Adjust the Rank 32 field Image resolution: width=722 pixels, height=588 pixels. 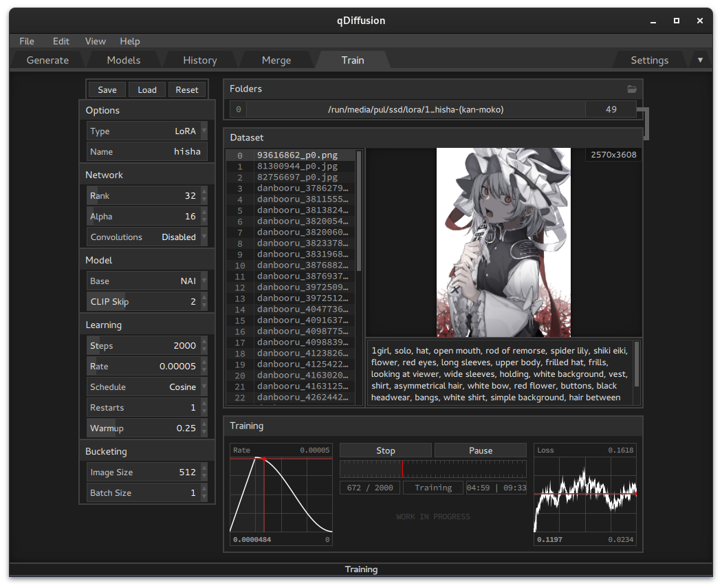click(x=147, y=196)
